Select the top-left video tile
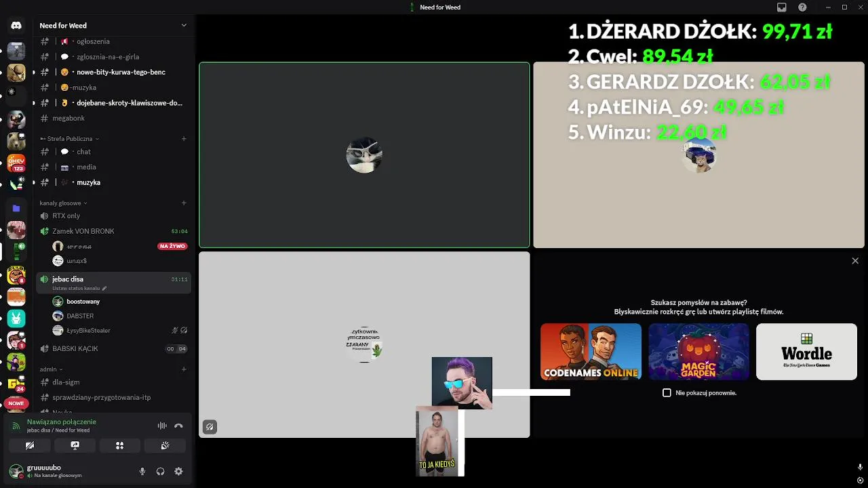Screen dimensions: 868x488 (x=364, y=155)
